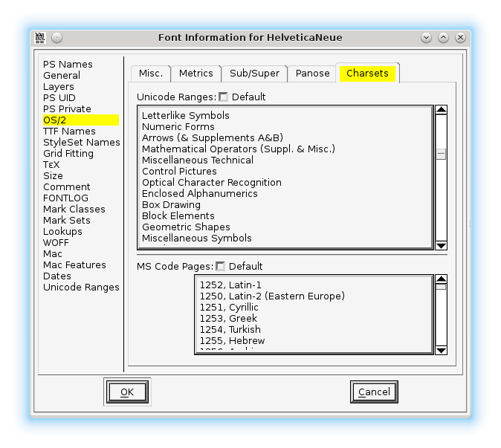Image resolution: width=501 pixels, height=448 pixels.
Task: Switch to the Metrics tab
Action: (x=195, y=74)
